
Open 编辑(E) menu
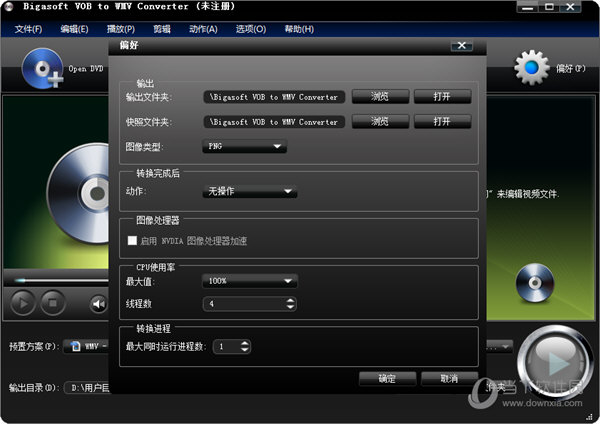coord(74,29)
